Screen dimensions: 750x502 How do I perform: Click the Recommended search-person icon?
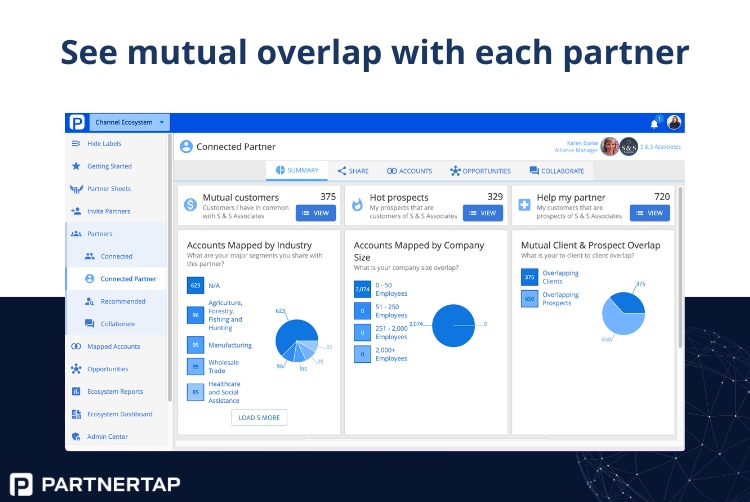click(89, 301)
